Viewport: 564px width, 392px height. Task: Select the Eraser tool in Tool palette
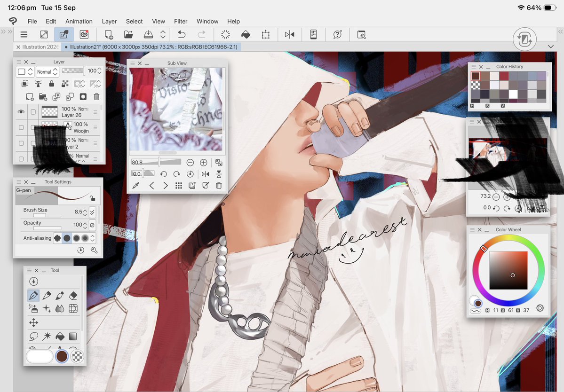coord(73,296)
